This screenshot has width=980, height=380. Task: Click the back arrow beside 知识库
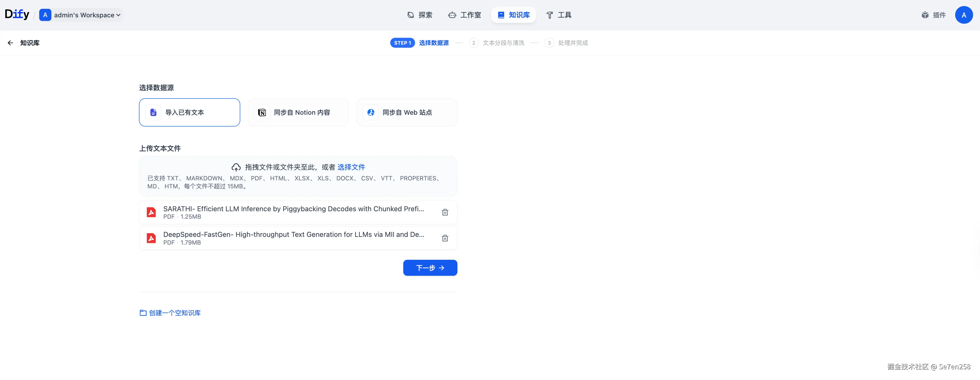(x=10, y=43)
